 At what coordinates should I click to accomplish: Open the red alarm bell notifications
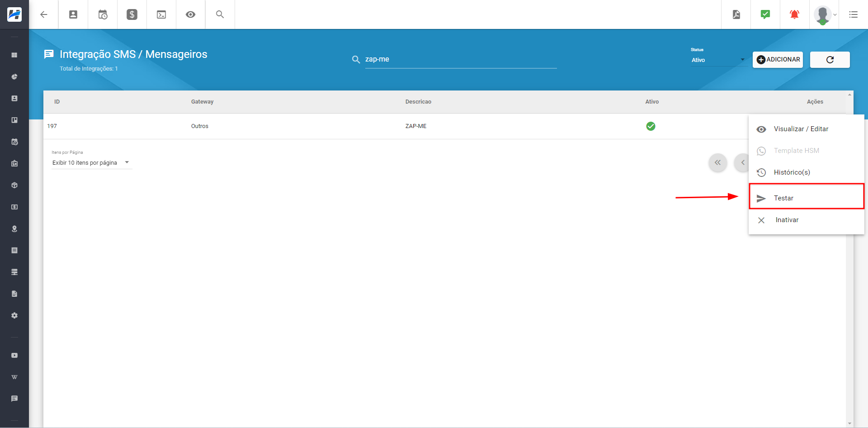pyautogui.click(x=794, y=14)
